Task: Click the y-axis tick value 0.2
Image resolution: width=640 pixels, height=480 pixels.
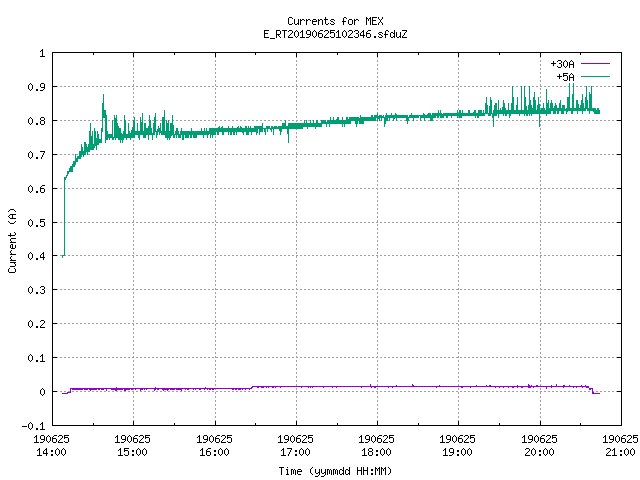Action: point(36,324)
